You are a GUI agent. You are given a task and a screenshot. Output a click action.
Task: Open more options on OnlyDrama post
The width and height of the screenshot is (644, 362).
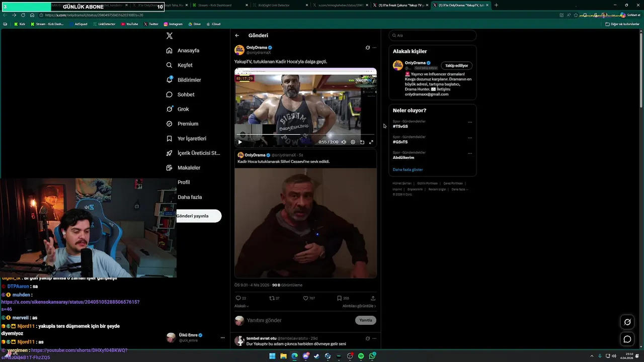(374, 48)
